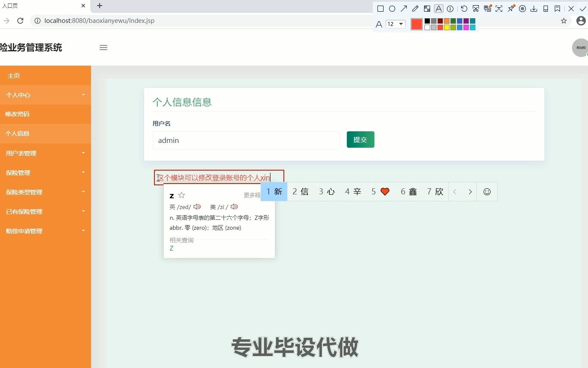Open the emoji panel in IME bar

[487, 192]
